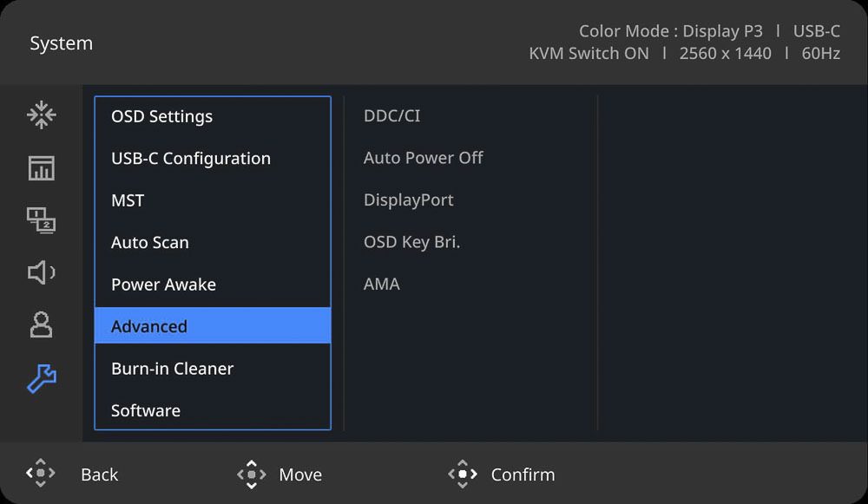Click the Confirm joystick icon
868x504 pixels.
pyautogui.click(x=463, y=475)
